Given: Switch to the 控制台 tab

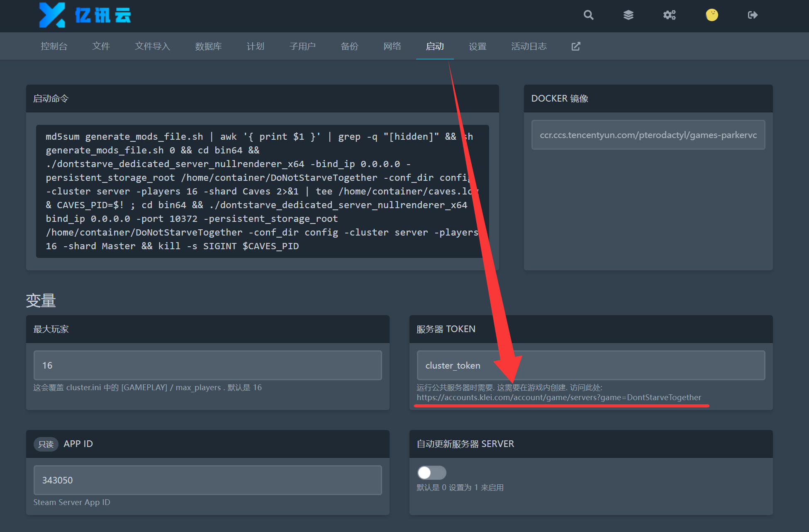Looking at the screenshot, I should (54, 46).
